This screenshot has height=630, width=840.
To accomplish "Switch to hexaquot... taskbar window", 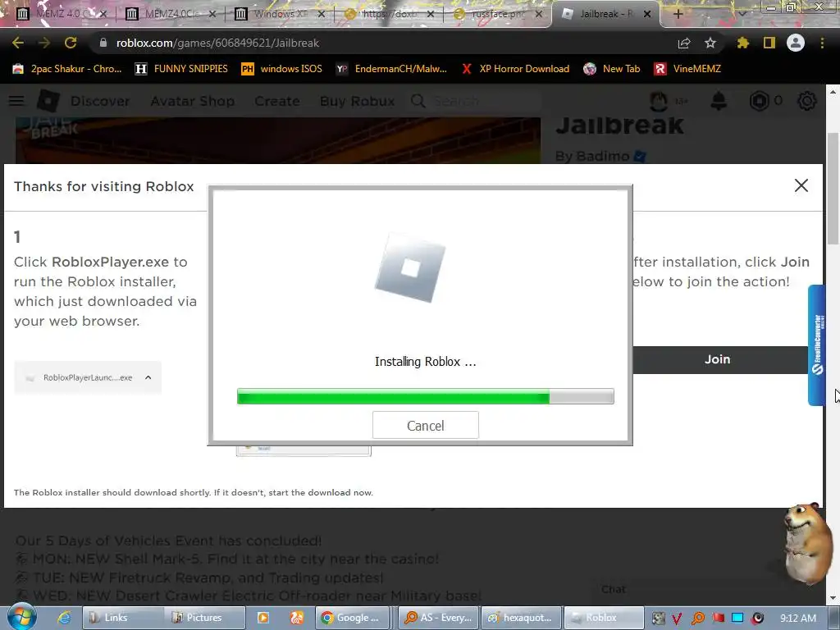I will coord(521,618).
